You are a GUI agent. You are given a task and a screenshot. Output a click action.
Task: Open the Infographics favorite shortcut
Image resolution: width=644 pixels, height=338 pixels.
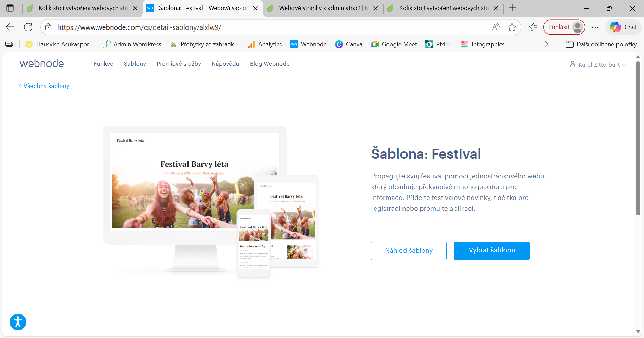pos(482,44)
